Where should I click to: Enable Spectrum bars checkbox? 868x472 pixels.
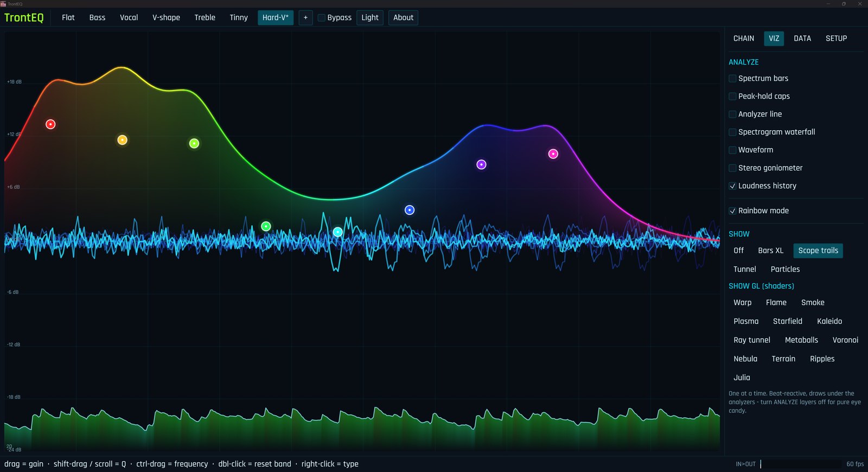pyautogui.click(x=732, y=79)
